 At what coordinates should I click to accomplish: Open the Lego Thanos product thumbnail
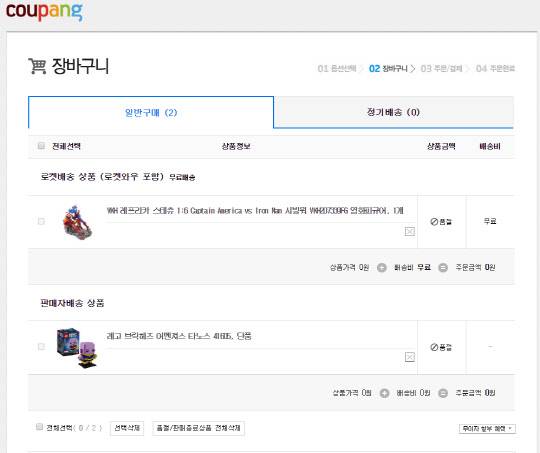tap(77, 348)
